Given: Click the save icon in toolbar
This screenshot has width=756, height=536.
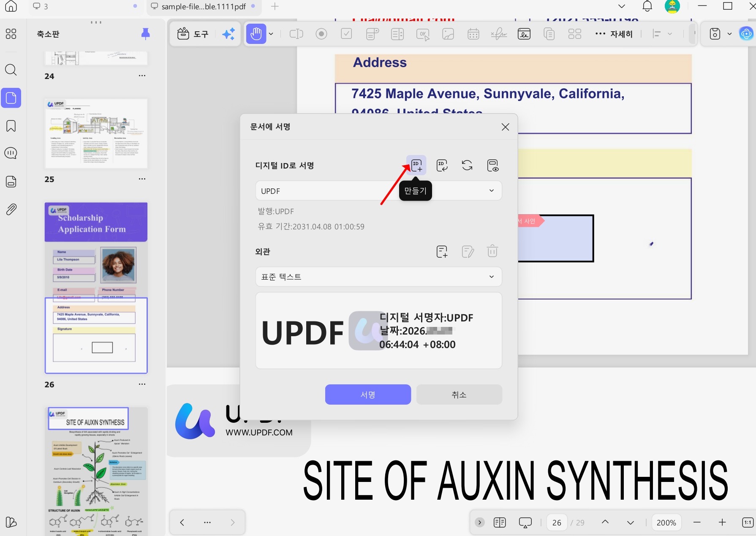Looking at the screenshot, I should tap(715, 34).
